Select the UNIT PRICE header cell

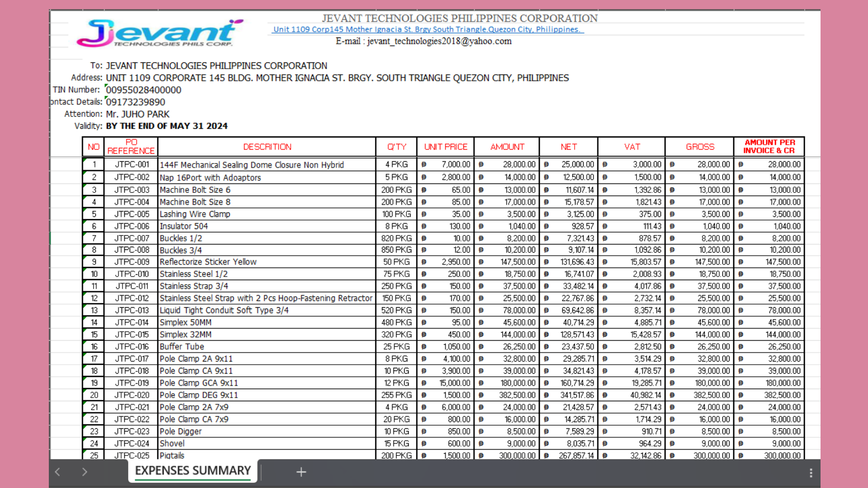[x=445, y=147]
